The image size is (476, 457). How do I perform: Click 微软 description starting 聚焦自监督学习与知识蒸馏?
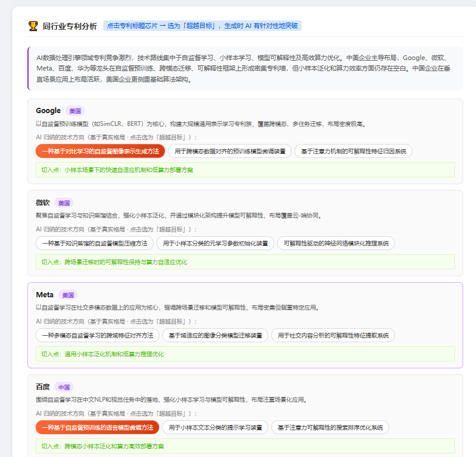pyautogui.click(x=180, y=216)
